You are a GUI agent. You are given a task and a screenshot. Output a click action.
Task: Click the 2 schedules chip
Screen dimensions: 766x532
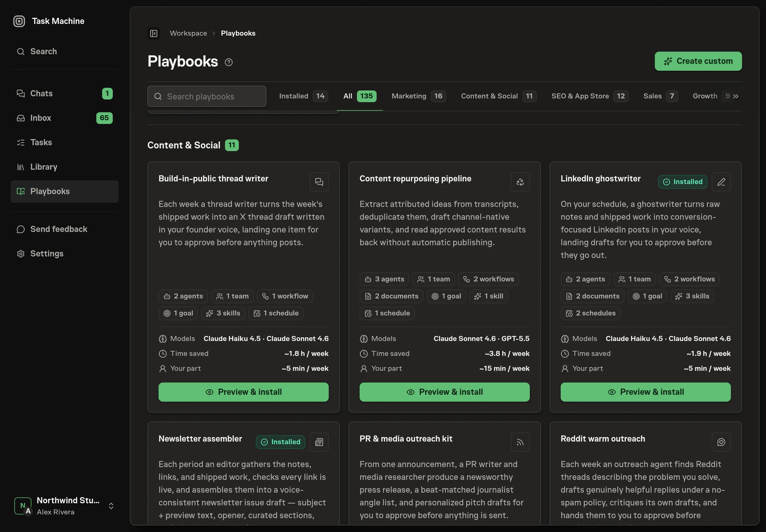point(590,313)
